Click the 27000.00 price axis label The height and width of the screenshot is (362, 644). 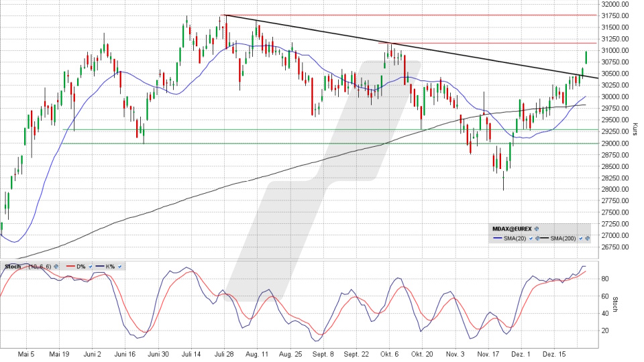[x=615, y=235]
